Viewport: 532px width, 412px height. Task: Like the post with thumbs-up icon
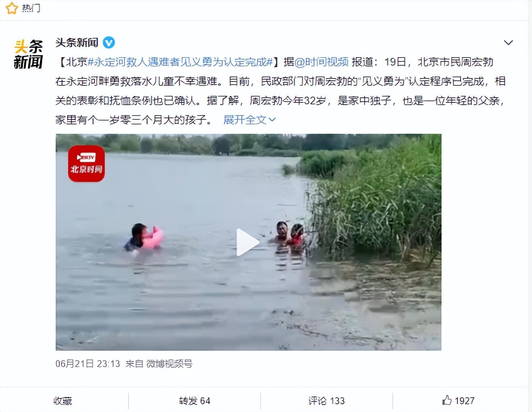pos(447,400)
